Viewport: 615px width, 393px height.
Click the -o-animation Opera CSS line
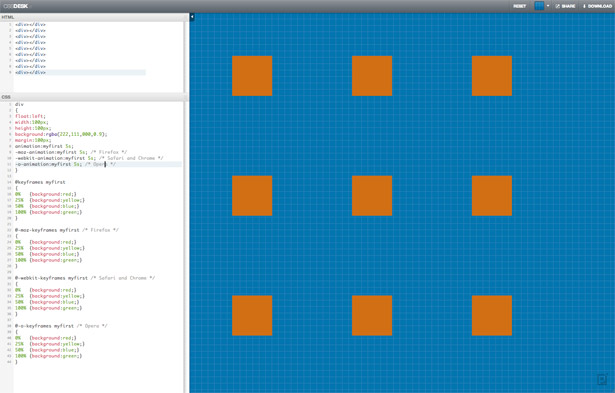tap(65, 164)
